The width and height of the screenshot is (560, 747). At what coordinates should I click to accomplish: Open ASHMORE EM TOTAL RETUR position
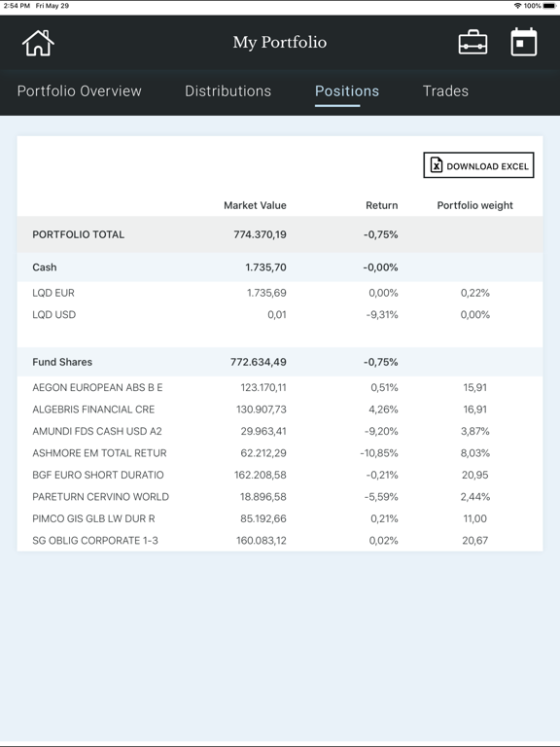(x=99, y=453)
